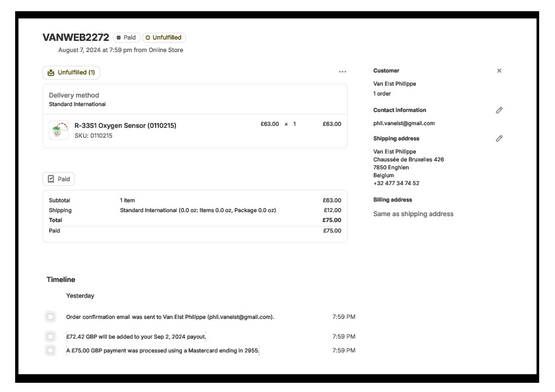Expand the Order confirmation email timeline event
Image resolution: width=555 pixels, height=392 pixels.
tap(170, 317)
